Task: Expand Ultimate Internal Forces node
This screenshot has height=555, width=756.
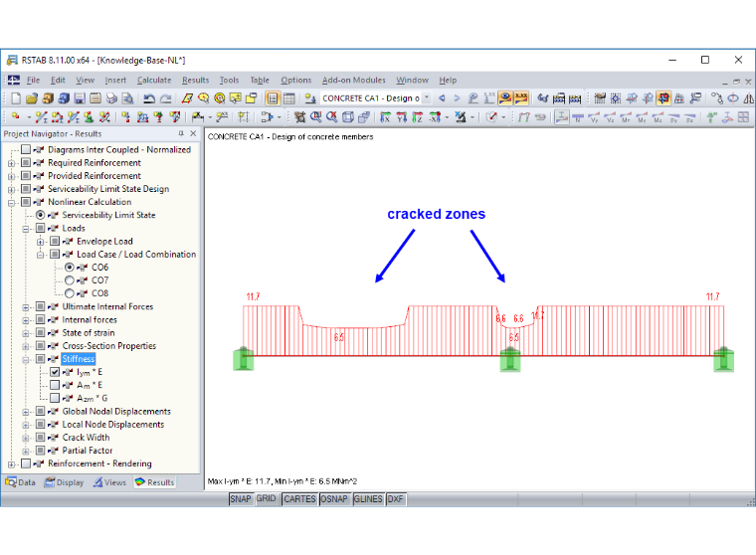Action: [x=26, y=307]
